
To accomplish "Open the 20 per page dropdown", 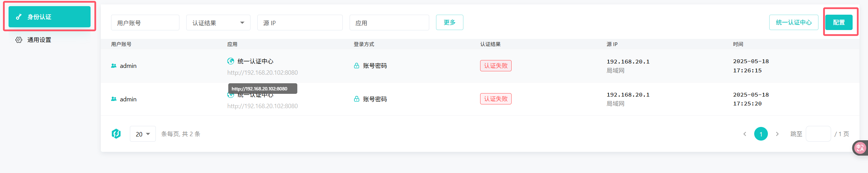I will click(x=143, y=134).
